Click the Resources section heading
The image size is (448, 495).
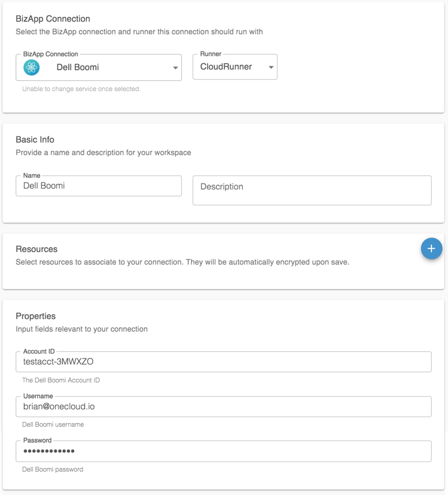click(36, 249)
